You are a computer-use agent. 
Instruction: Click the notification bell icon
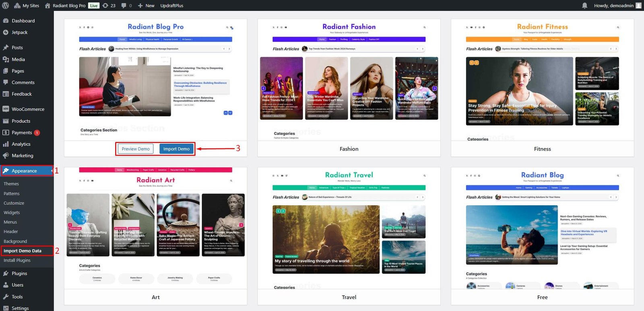(584, 6)
